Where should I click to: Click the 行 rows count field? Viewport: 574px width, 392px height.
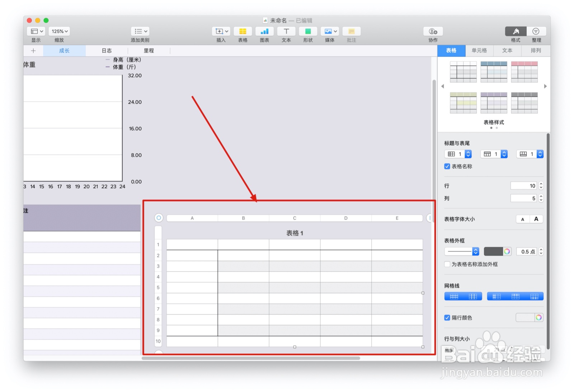point(524,186)
